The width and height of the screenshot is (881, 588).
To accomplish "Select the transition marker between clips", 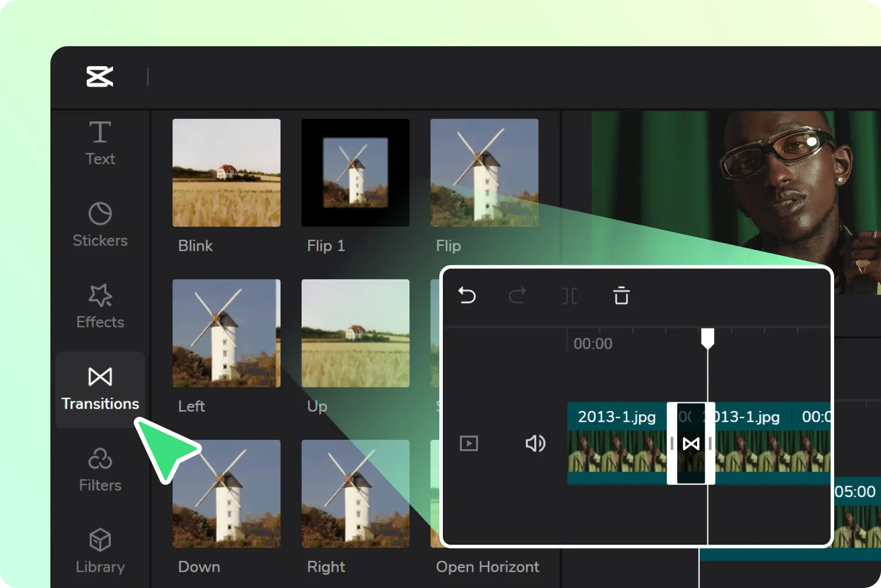I will click(x=691, y=443).
